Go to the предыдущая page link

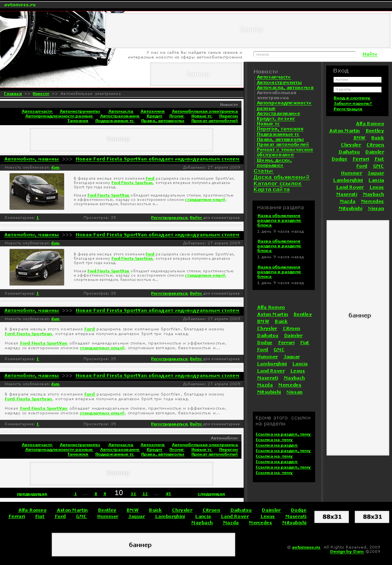(32, 494)
